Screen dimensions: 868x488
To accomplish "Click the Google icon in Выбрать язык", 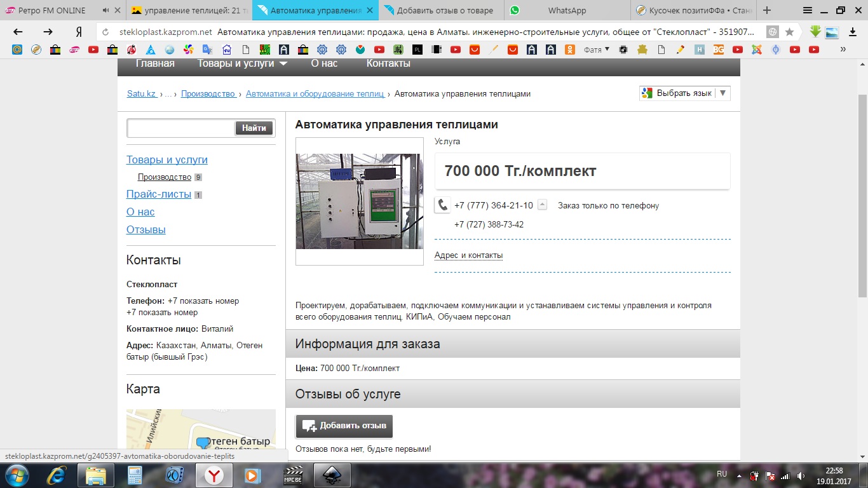I will click(x=647, y=93).
